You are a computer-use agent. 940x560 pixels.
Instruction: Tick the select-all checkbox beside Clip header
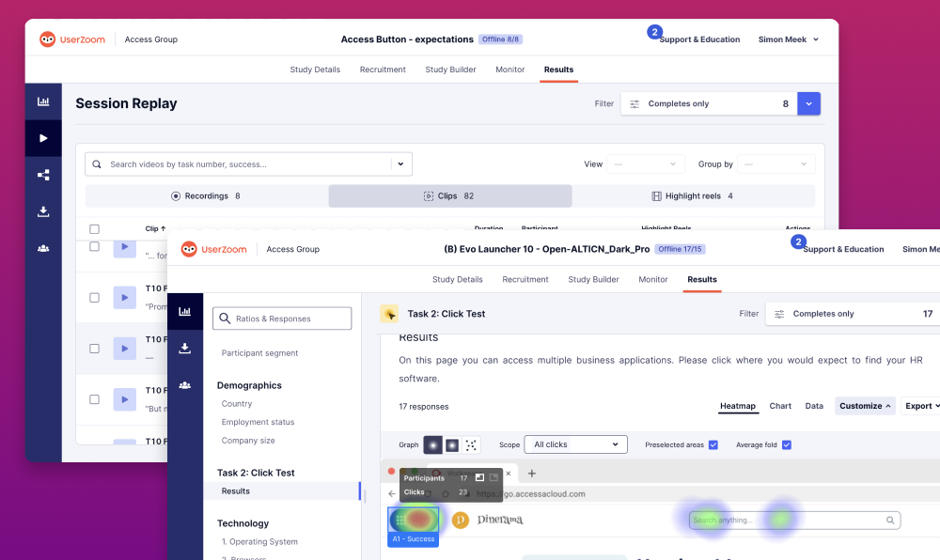94,228
